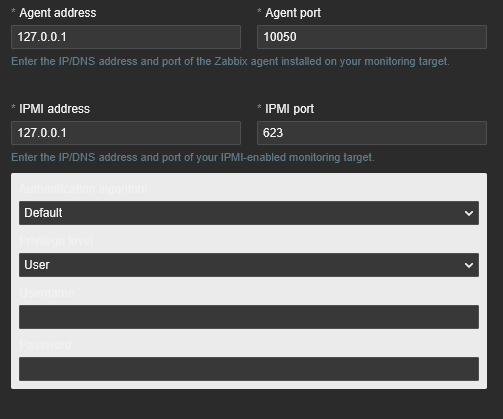Click the Password label text
The width and height of the screenshot is (503, 419).
pos(45,344)
